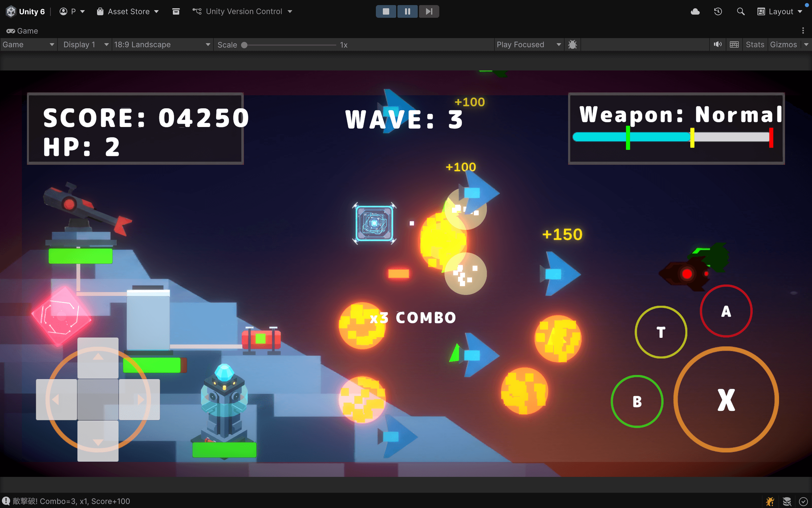Tap the large X fire button
The width and height of the screenshot is (812, 508).
tap(726, 399)
